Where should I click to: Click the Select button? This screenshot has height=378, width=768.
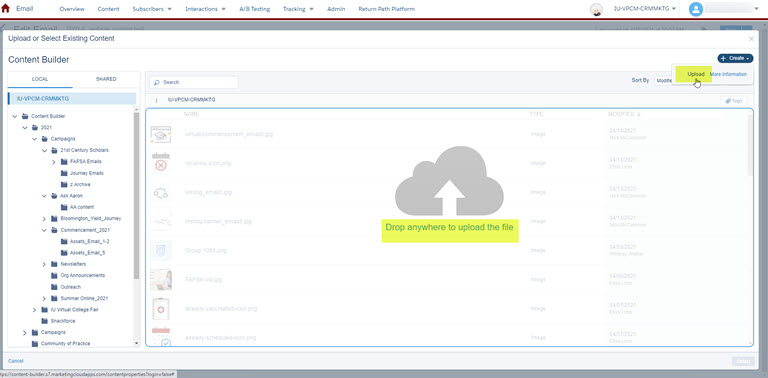(743, 361)
